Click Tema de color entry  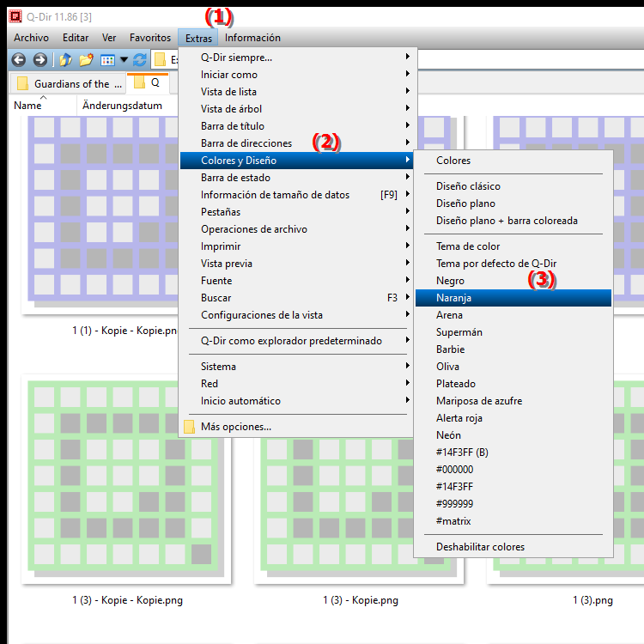coord(513,246)
